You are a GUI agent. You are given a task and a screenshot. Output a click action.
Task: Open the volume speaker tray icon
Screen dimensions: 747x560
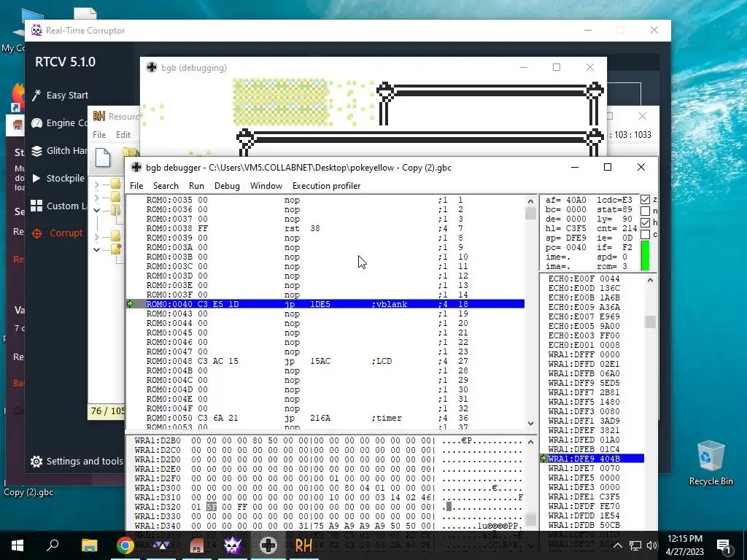click(x=651, y=545)
